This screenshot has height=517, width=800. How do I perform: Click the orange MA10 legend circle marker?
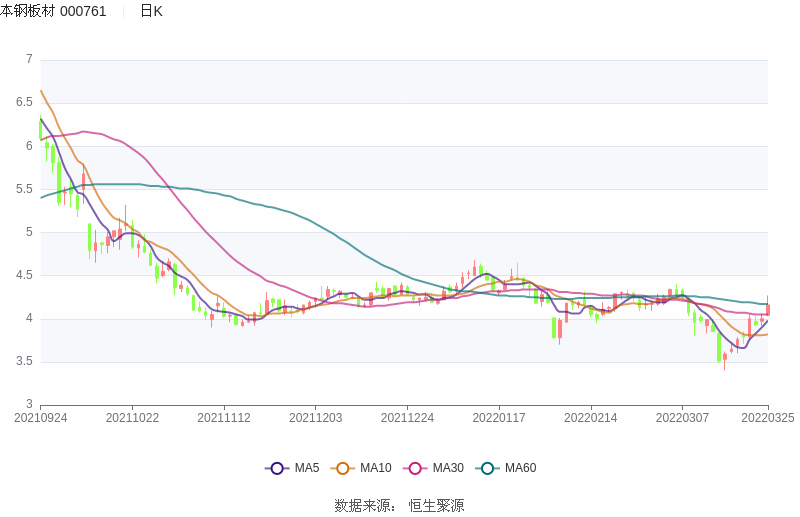coord(343,468)
